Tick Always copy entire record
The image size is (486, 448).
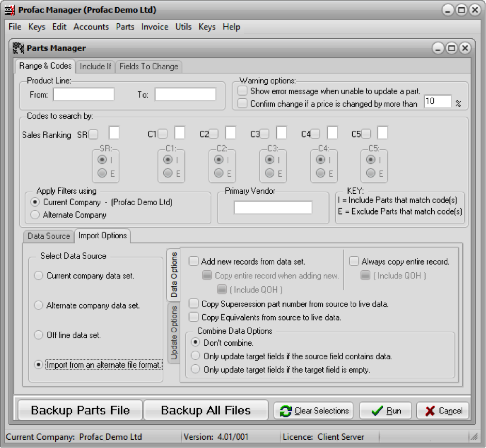[x=354, y=261]
